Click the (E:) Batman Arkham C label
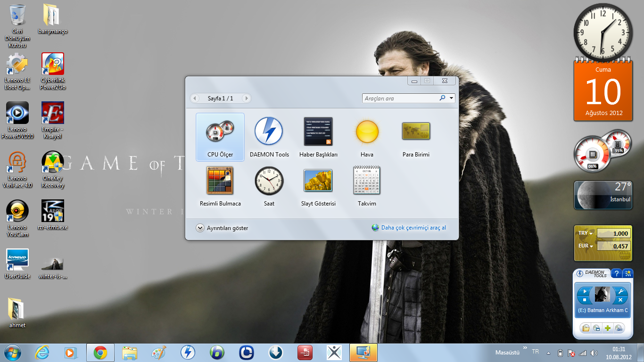The width and height of the screenshot is (644, 362). point(603,311)
